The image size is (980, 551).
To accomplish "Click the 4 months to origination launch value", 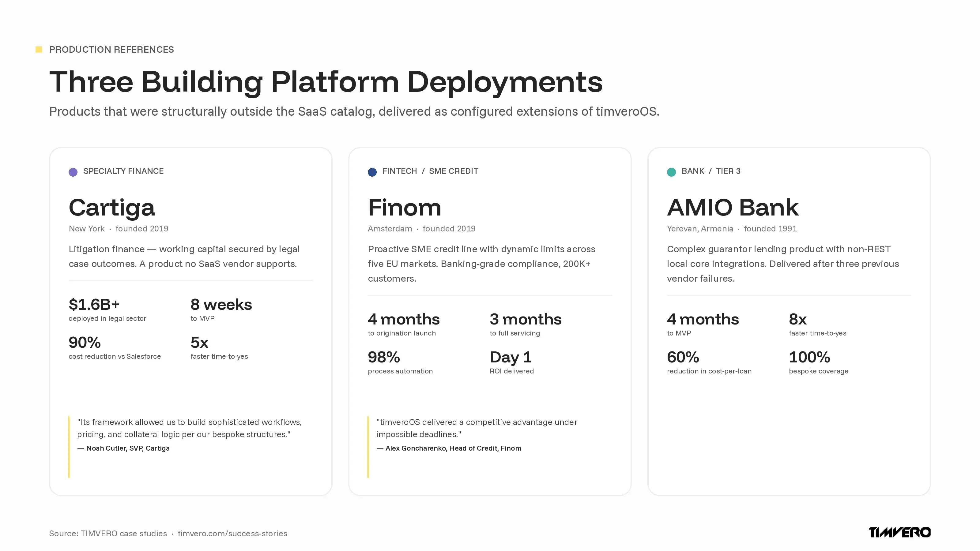I will [404, 319].
